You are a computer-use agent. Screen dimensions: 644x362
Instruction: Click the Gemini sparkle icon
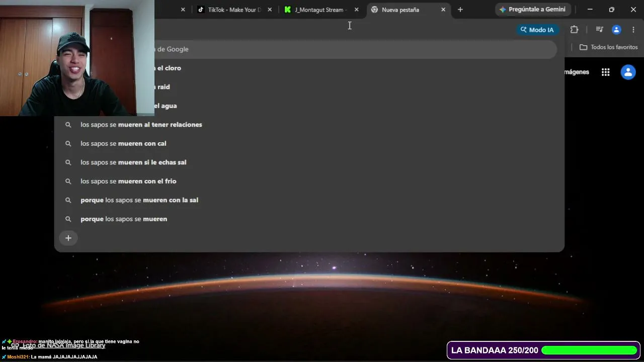point(503,10)
